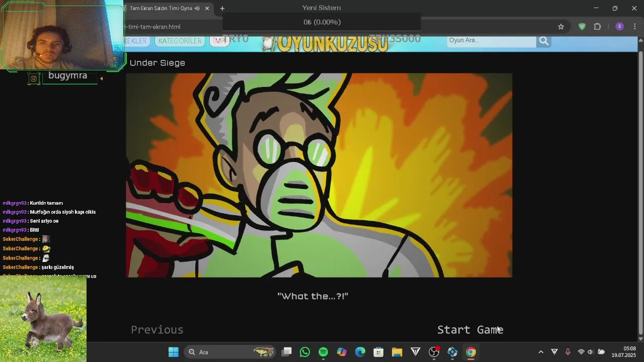Screen dimensions: 644x362
Task: Click the "What the...?!" caption text
Action: click(312, 296)
